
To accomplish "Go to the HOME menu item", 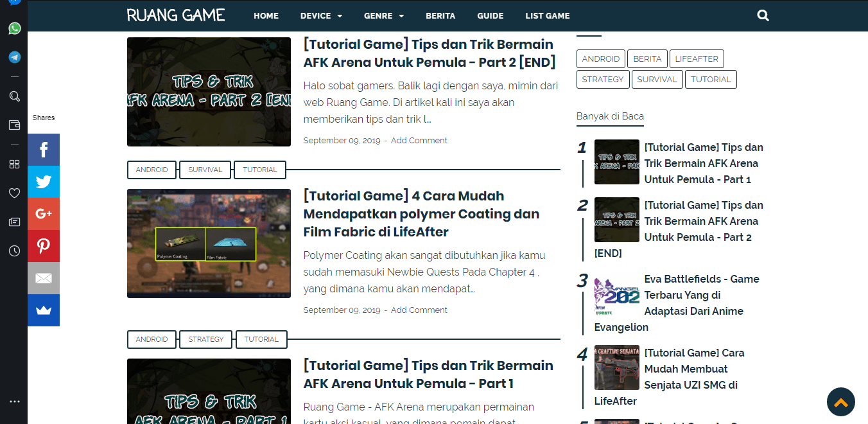I will 266,15.
